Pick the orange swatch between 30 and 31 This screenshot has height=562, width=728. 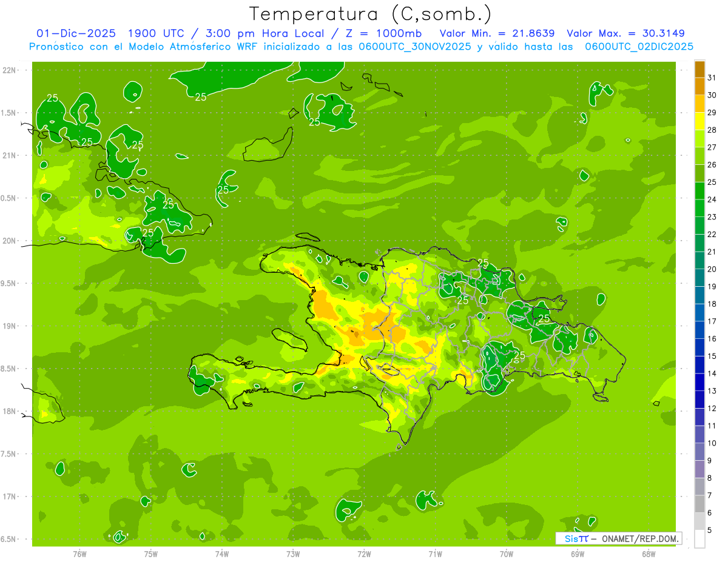point(699,86)
